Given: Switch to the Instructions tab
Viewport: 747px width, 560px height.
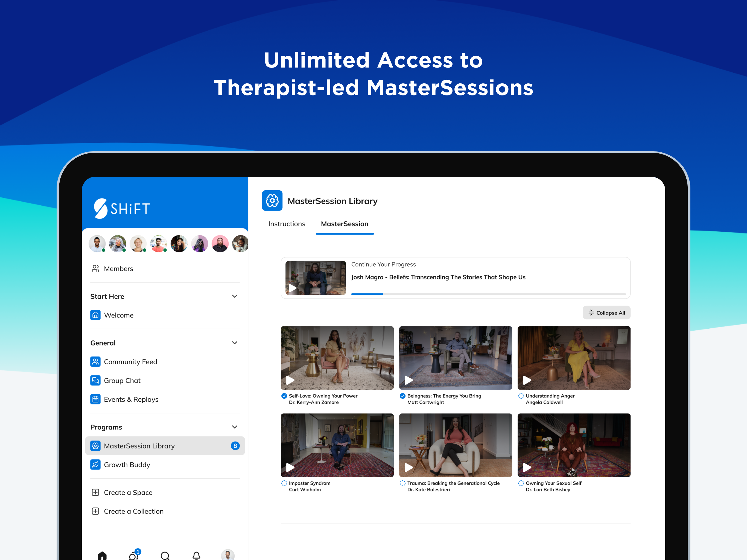Looking at the screenshot, I should [287, 224].
